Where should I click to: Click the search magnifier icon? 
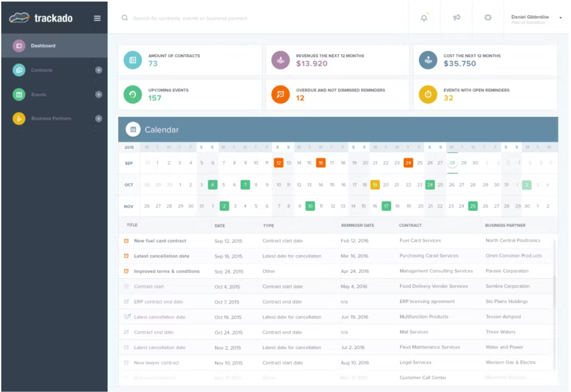coord(125,18)
